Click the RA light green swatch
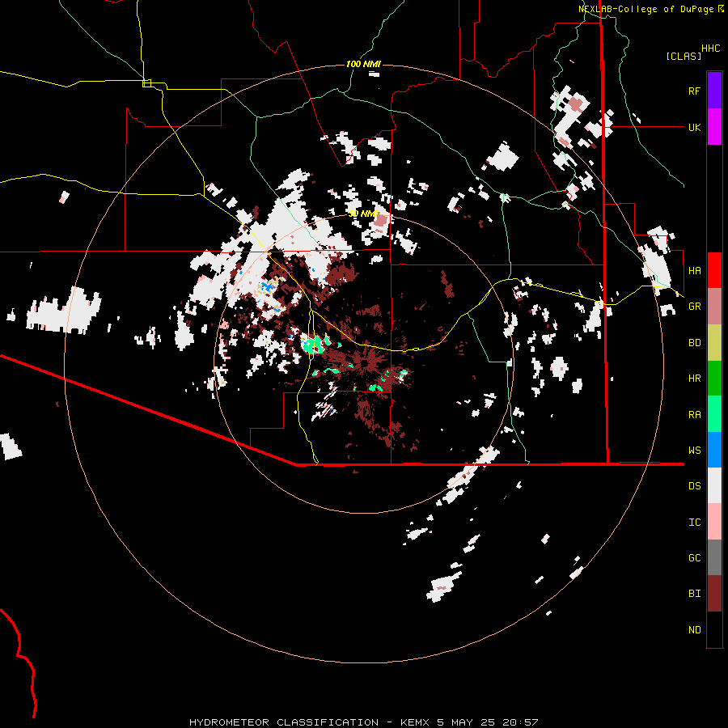Image resolution: width=728 pixels, height=728 pixels. (x=714, y=413)
